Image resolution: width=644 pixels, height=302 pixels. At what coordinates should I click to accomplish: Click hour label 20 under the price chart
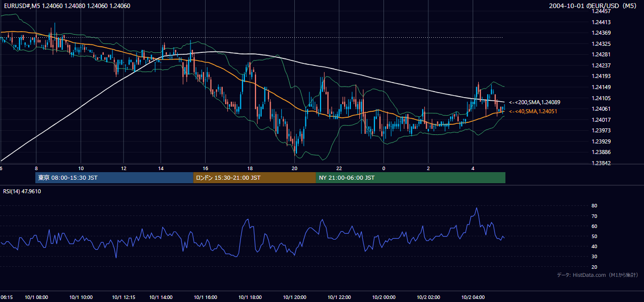[x=295, y=168]
